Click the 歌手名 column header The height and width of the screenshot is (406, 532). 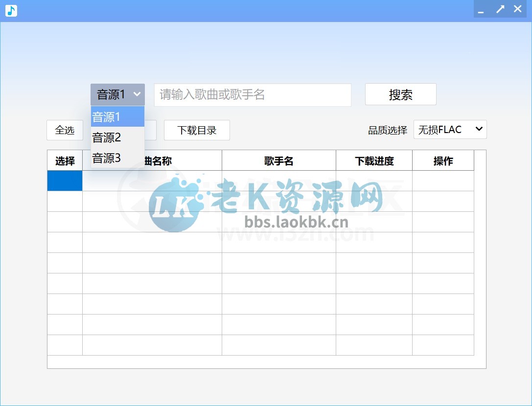click(x=278, y=160)
